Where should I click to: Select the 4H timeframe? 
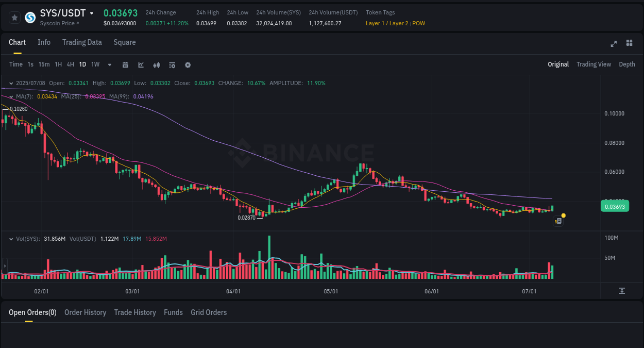(x=70, y=64)
